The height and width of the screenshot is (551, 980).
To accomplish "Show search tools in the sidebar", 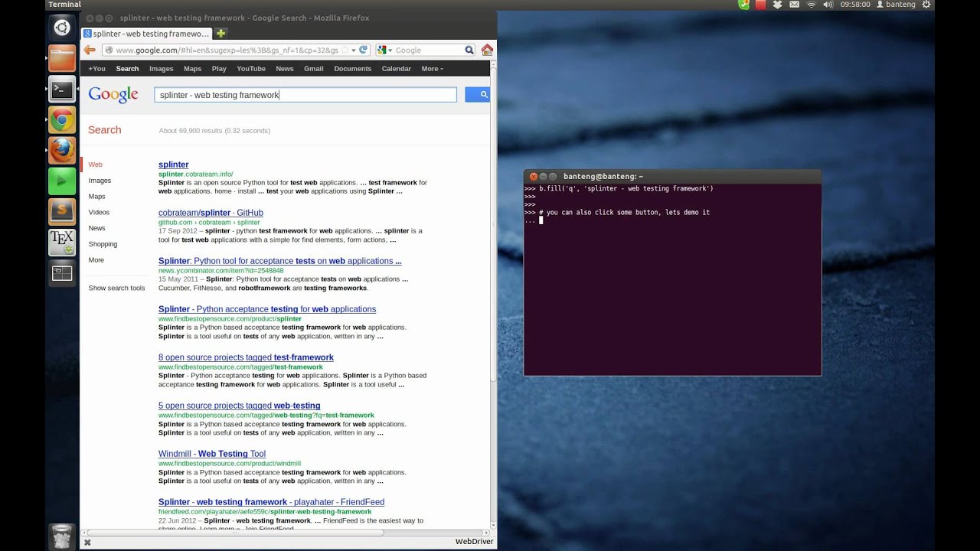I will (116, 289).
